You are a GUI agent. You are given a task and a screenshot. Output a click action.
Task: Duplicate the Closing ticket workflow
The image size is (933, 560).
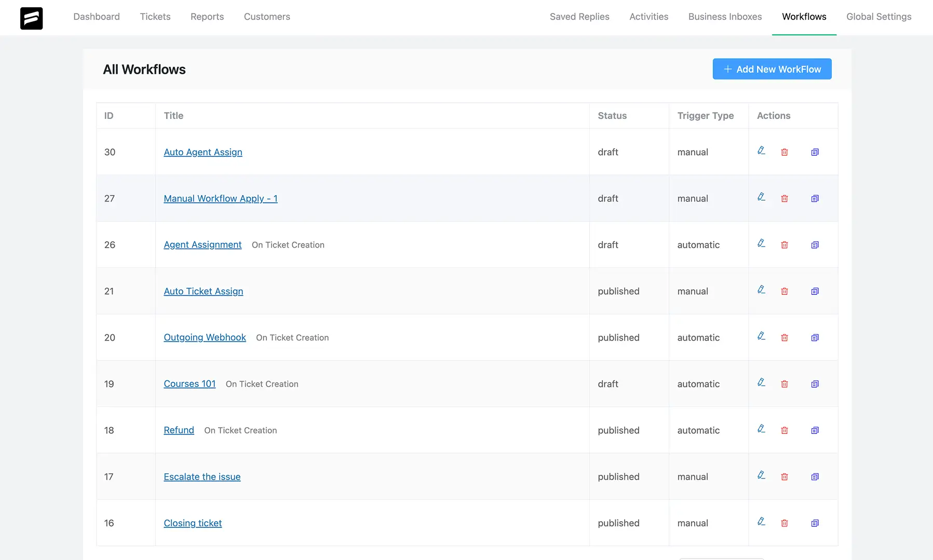pos(815,523)
